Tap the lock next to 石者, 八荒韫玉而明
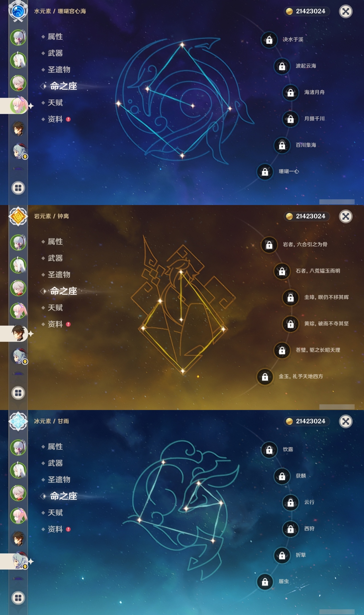 pyautogui.click(x=282, y=271)
